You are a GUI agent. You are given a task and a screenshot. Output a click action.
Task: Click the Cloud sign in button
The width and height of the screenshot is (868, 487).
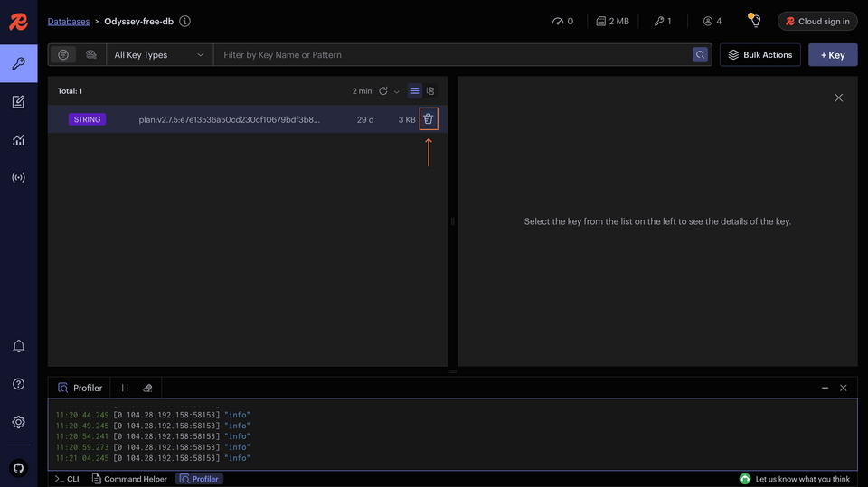coord(817,21)
